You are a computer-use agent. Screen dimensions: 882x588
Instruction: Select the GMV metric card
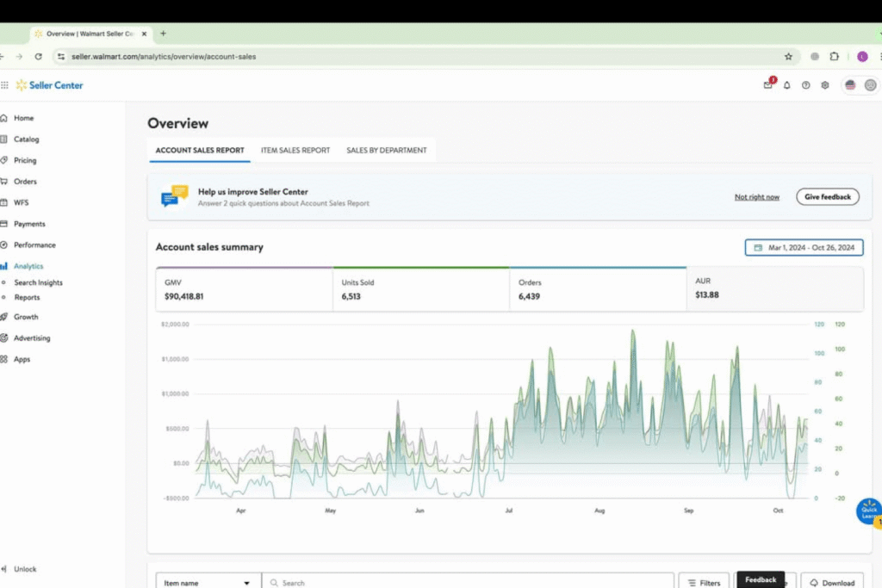click(244, 289)
